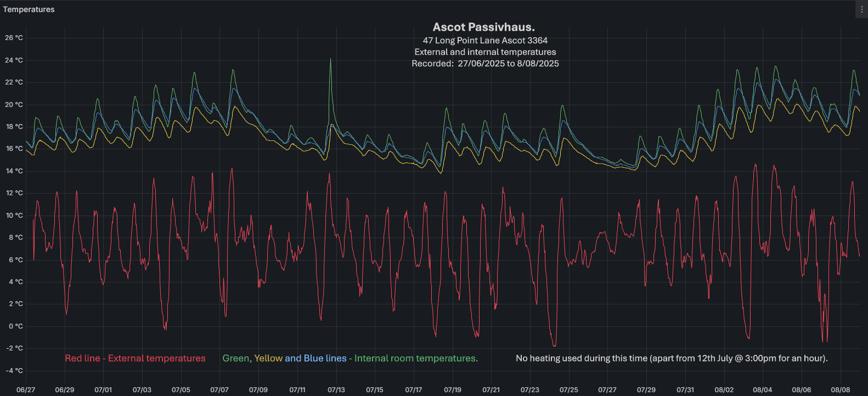Click the 'External and internal temperatures' subtitle
868x396 pixels.
point(485,52)
